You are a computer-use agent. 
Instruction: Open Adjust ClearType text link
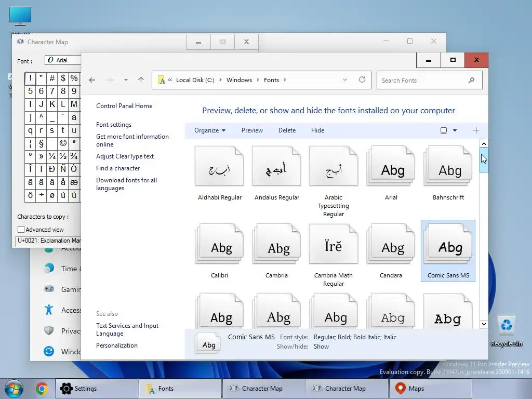[x=125, y=156]
